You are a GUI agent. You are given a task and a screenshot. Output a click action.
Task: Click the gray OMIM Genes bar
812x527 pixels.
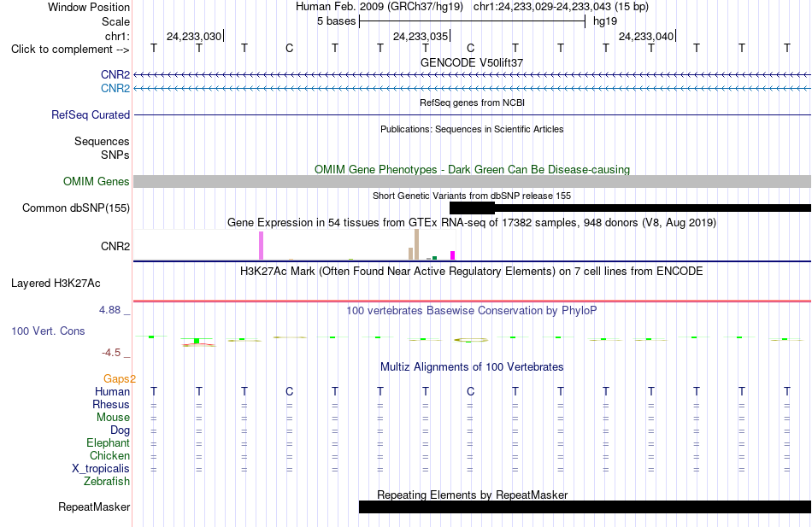coord(472,181)
